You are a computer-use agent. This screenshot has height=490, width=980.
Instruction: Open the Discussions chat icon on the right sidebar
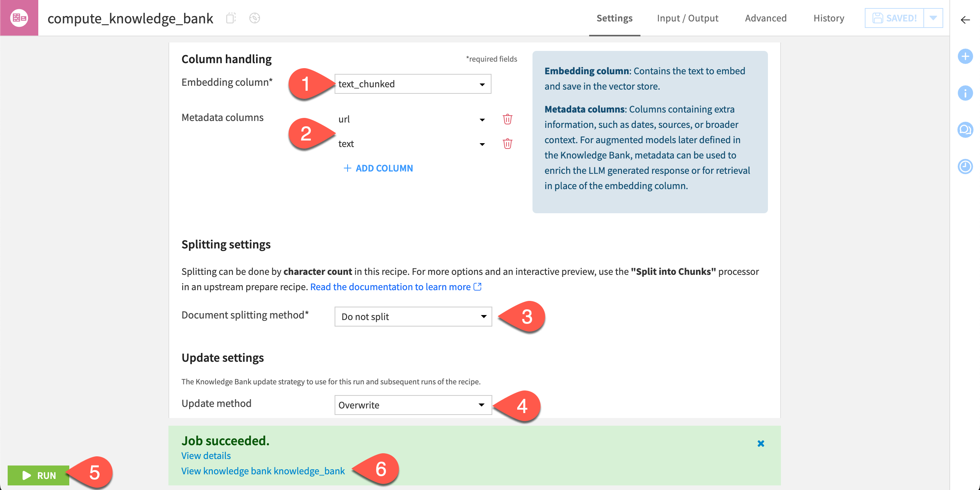tap(965, 129)
